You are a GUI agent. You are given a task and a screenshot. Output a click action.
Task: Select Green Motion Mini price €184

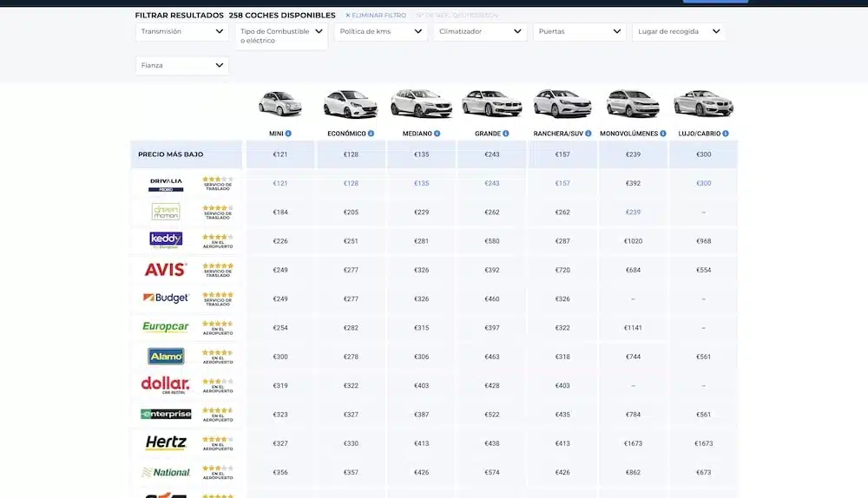(x=280, y=212)
